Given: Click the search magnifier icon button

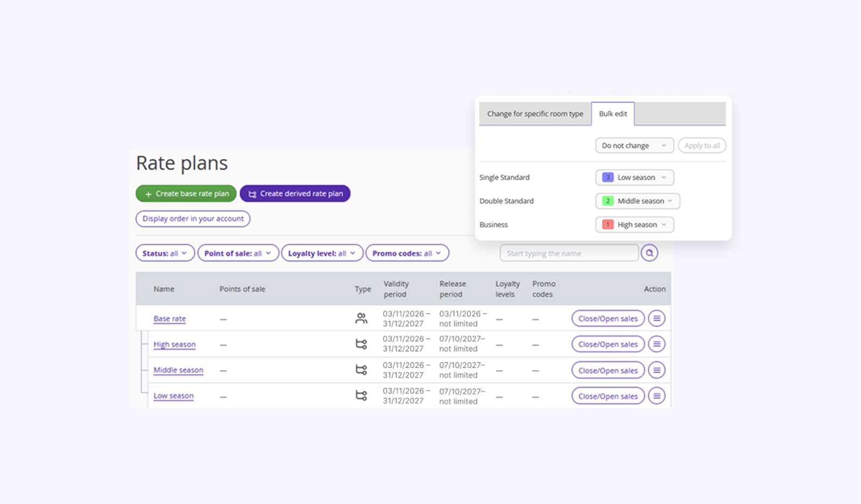Looking at the screenshot, I should coord(650,253).
